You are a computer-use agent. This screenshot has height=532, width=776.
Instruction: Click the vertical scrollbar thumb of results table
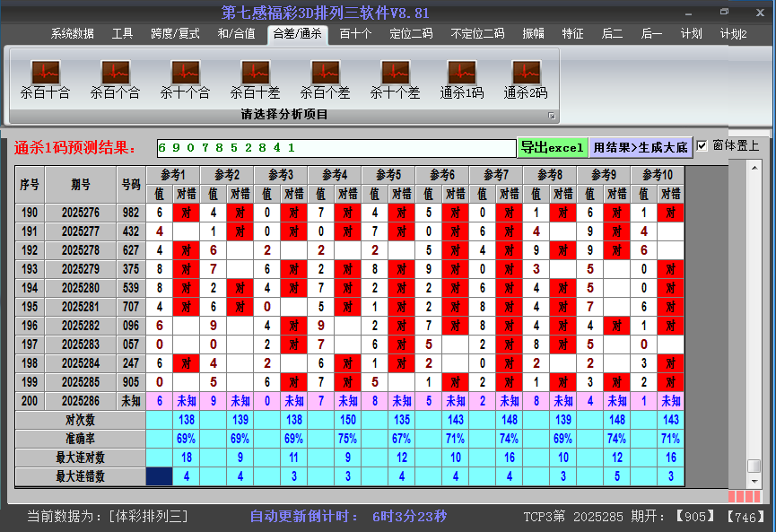[754, 467]
